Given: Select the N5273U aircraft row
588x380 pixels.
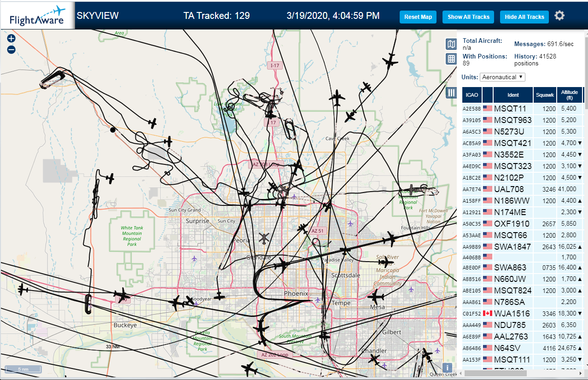Looking at the screenshot, I should (x=523, y=132).
